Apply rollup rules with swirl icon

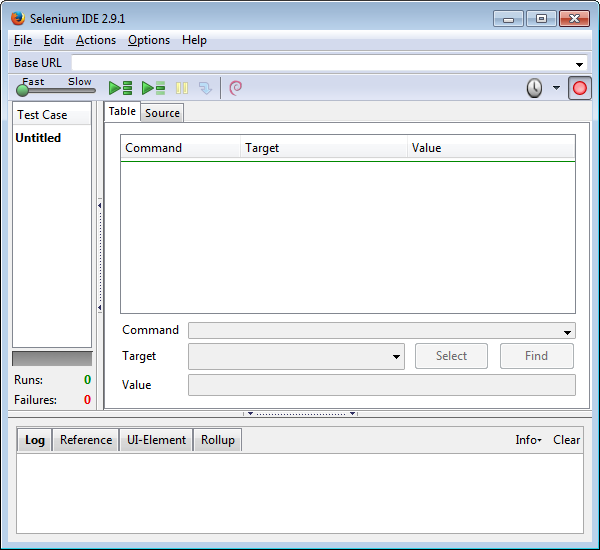click(x=235, y=88)
